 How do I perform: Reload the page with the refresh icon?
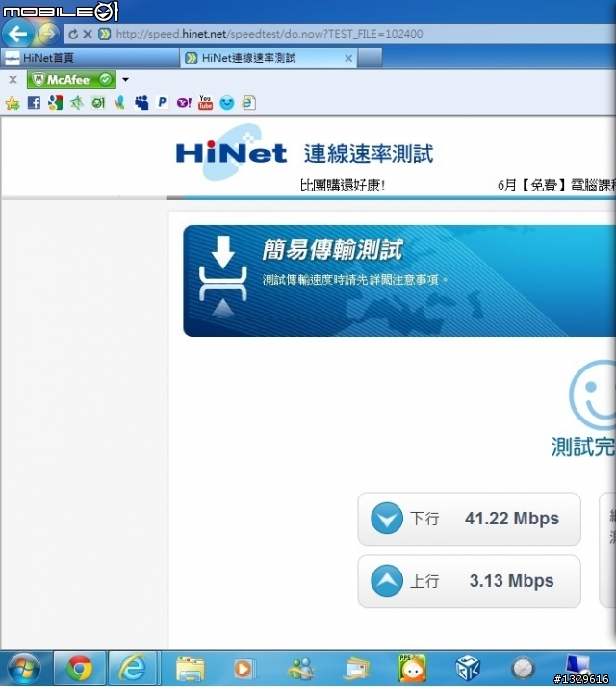coord(73,34)
